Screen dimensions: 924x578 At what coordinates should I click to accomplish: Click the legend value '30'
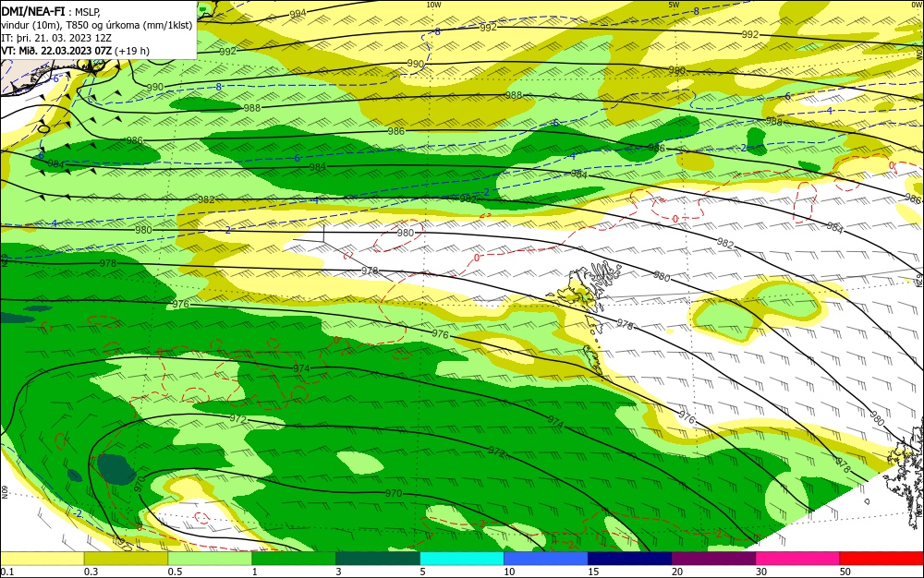coord(761,572)
